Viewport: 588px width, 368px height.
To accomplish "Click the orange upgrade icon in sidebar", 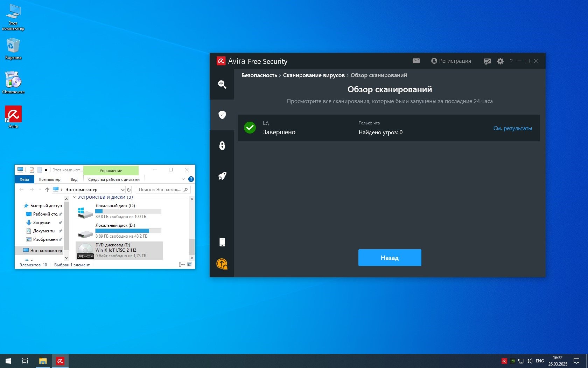I will 222,264.
